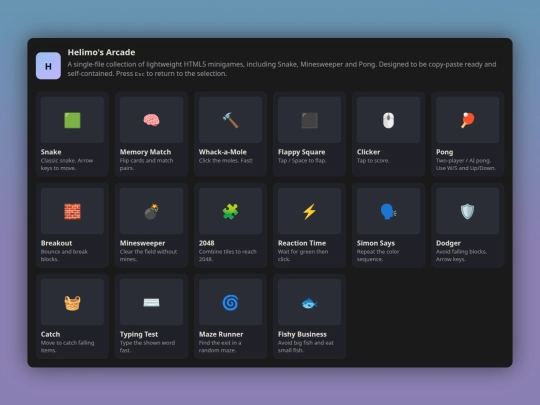The image size is (540, 405).
Task: Start Flappy Square using its black square icon
Action: click(309, 120)
